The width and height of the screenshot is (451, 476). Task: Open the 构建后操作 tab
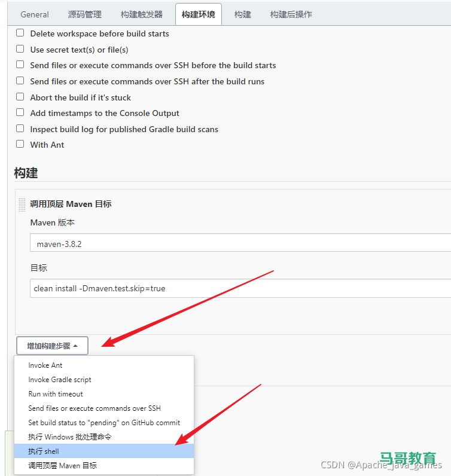pyautogui.click(x=291, y=14)
